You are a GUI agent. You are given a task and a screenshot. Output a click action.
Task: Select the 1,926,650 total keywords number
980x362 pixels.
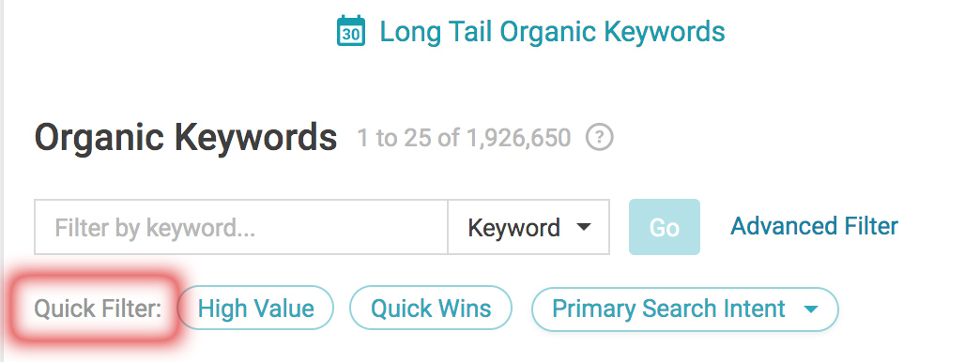(x=519, y=138)
